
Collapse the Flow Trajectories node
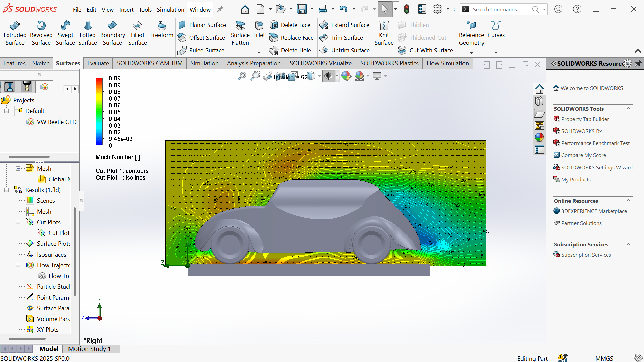click(x=18, y=265)
